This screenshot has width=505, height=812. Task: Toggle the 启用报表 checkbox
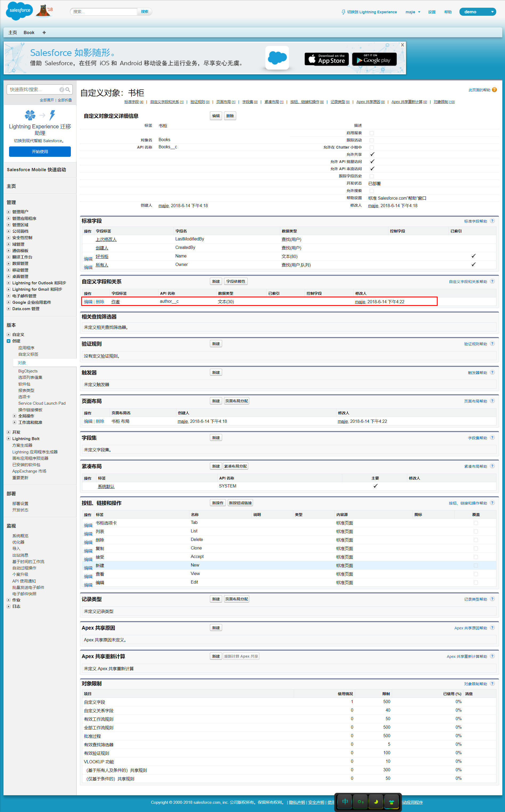371,133
